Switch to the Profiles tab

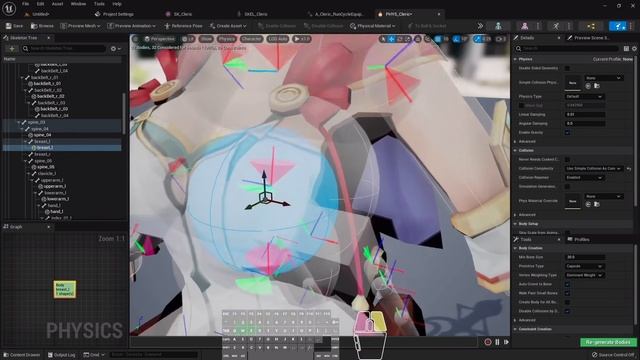(x=578, y=240)
